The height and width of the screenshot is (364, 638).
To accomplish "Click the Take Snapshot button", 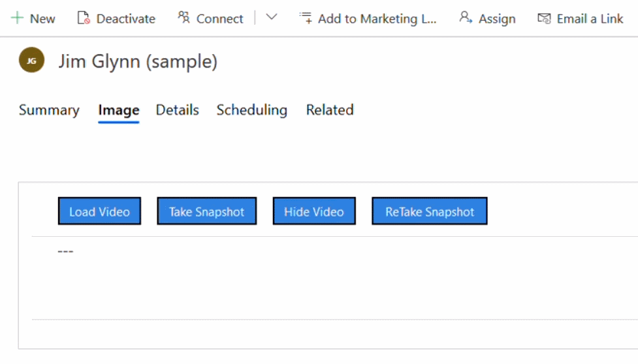I will coord(207,211).
